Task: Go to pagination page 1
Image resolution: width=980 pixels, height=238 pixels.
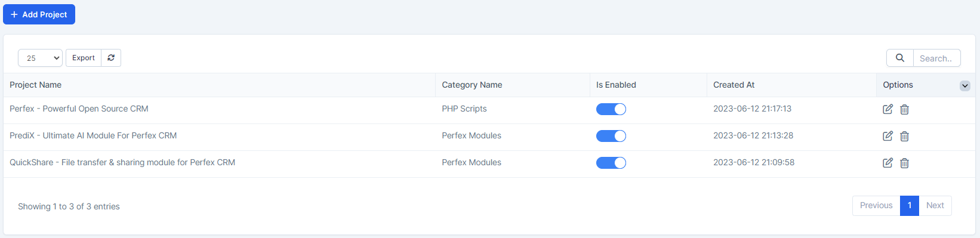Action: point(910,205)
